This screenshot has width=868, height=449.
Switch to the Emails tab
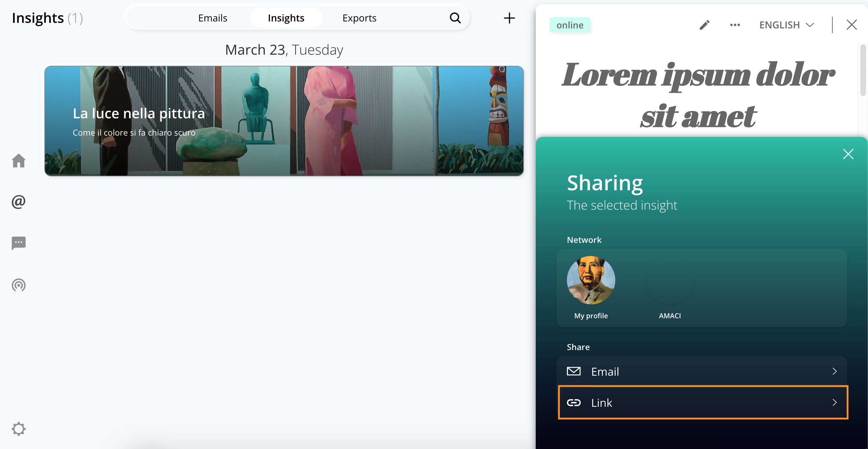tap(213, 18)
